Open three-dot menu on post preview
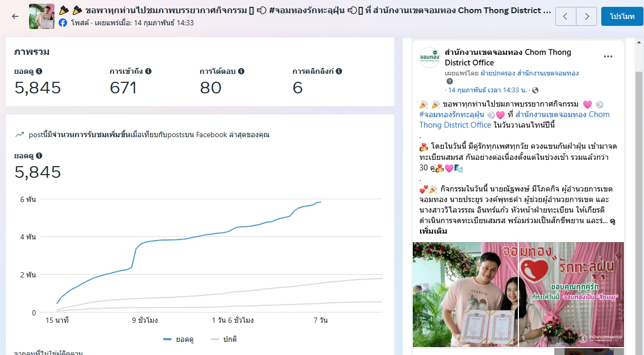Viewport: 644px width, 355px height. click(608, 57)
